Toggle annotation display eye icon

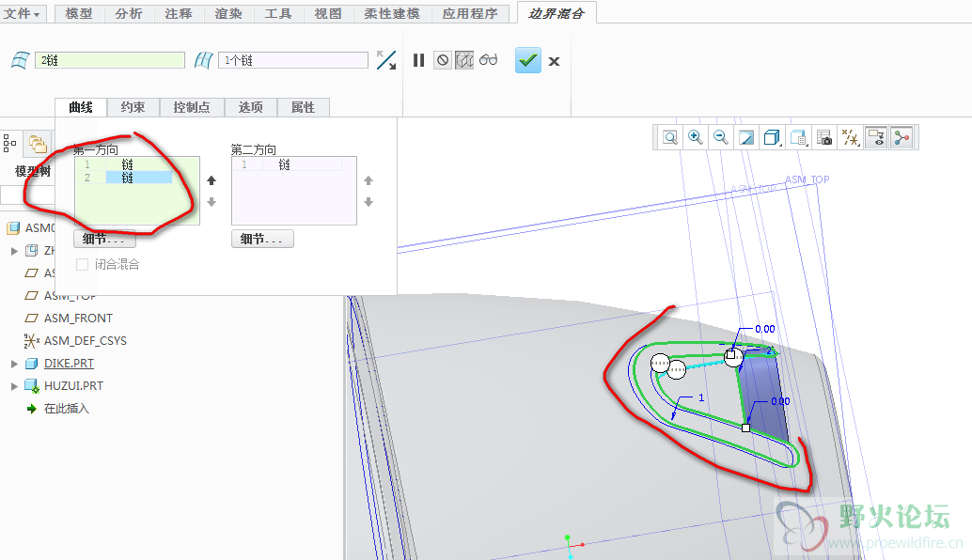pyautogui.click(x=876, y=137)
